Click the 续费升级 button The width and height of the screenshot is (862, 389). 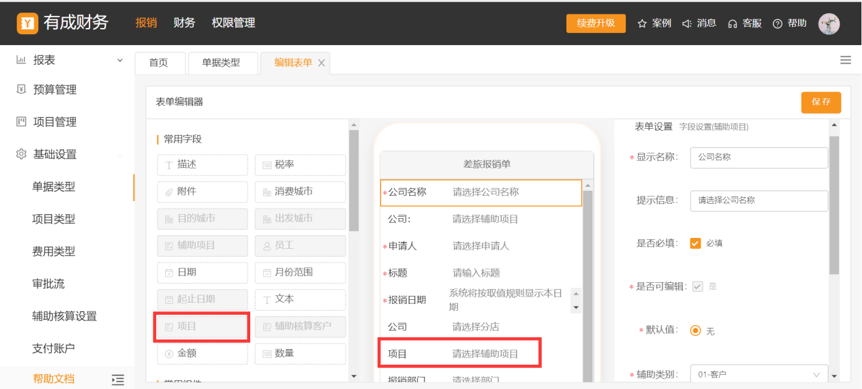[596, 24]
